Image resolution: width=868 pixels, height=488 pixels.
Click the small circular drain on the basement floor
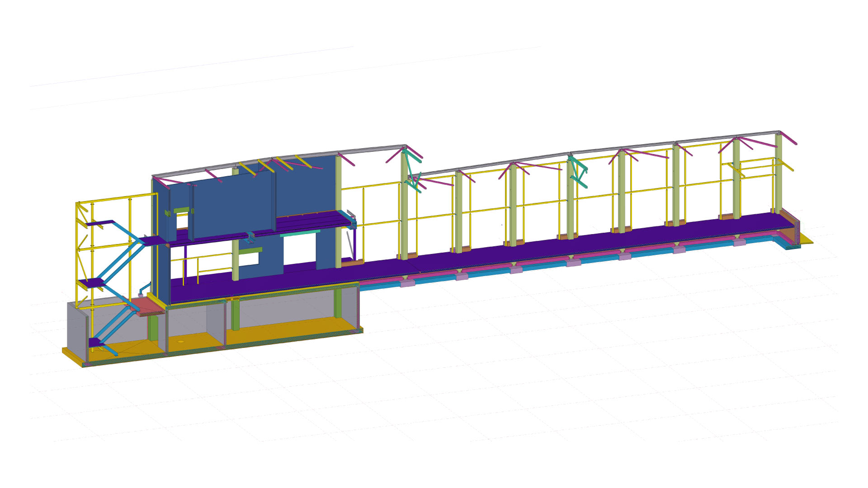181,341
